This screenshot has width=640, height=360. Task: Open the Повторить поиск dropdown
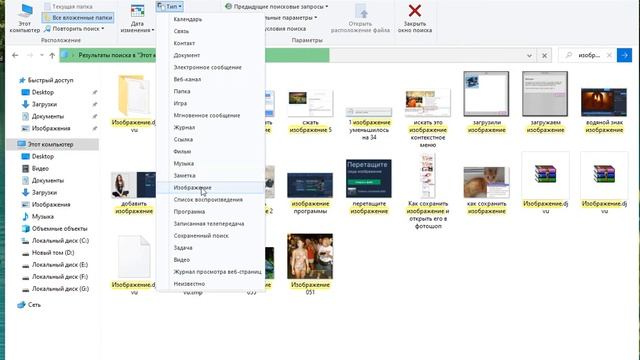click(74, 29)
